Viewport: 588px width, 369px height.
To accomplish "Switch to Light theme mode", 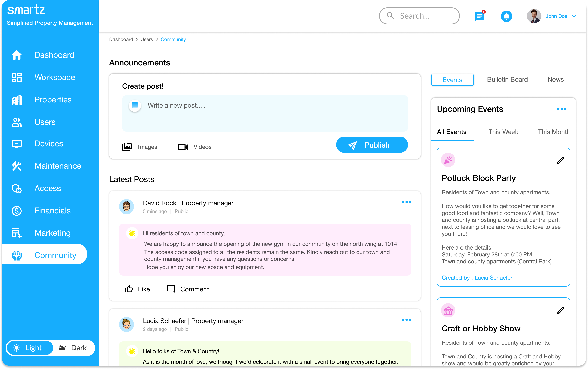I will [30, 348].
